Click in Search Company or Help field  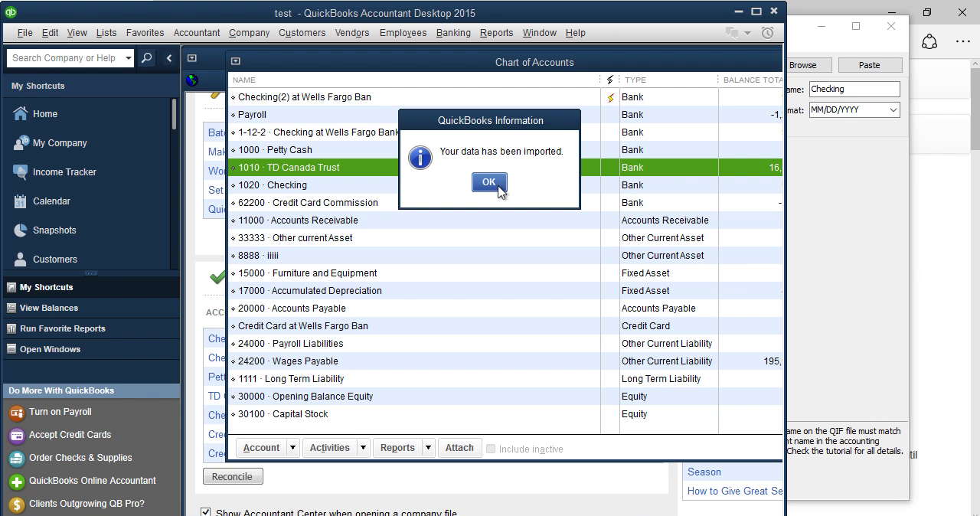[64, 57]
